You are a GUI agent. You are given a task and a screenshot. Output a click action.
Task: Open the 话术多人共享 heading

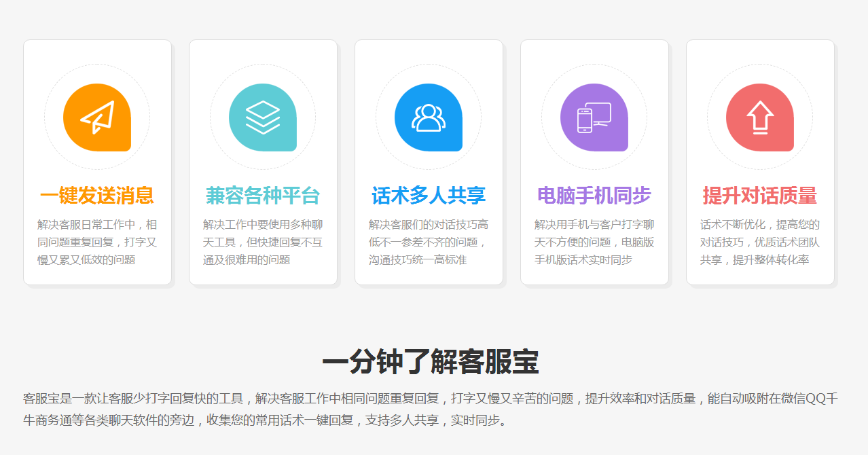pyautogui.click(x=429, y=196)
